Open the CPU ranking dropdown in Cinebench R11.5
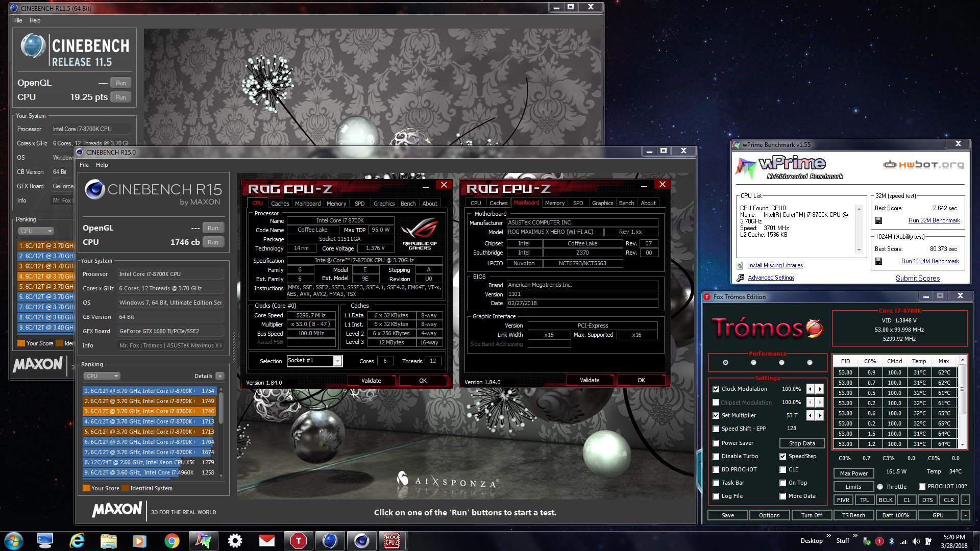980x551 pixels. point(36,231)
